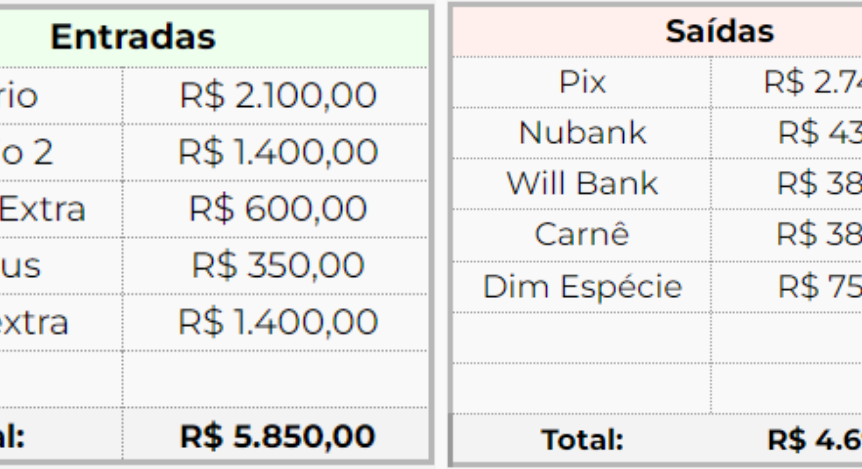
Task: Click the Carnê label cell
Action: coord(582,235)
